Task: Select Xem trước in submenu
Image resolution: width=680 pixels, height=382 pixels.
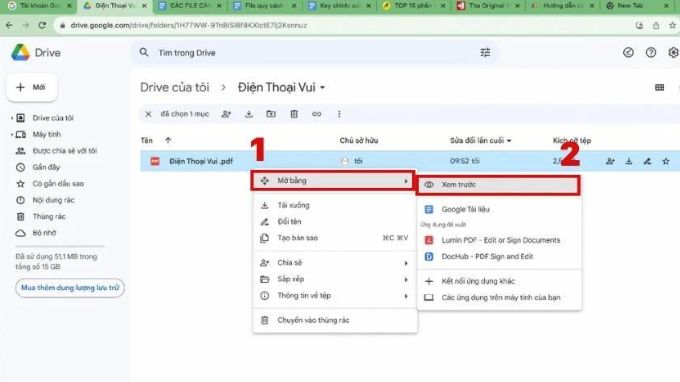Action: tap(498, 185)
